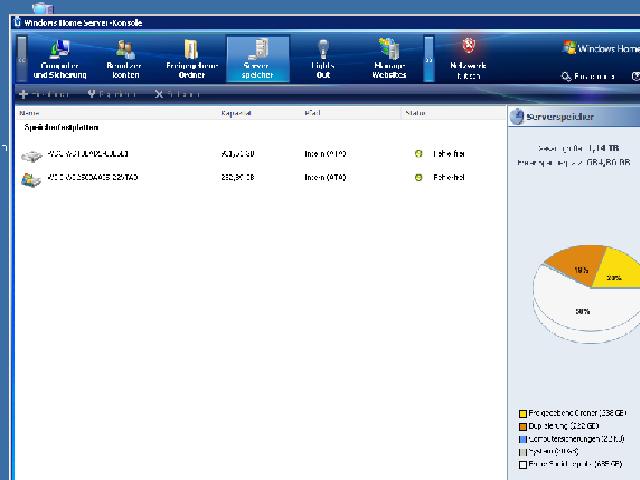Open the Lights Out tab
640x480 pixels.
tap(323, 59)
